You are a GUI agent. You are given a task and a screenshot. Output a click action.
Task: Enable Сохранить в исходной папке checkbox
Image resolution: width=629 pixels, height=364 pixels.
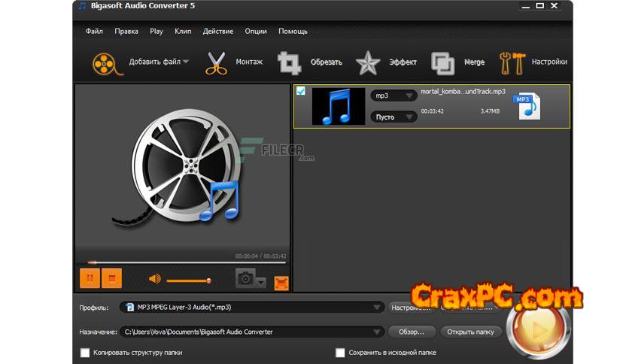341,352
